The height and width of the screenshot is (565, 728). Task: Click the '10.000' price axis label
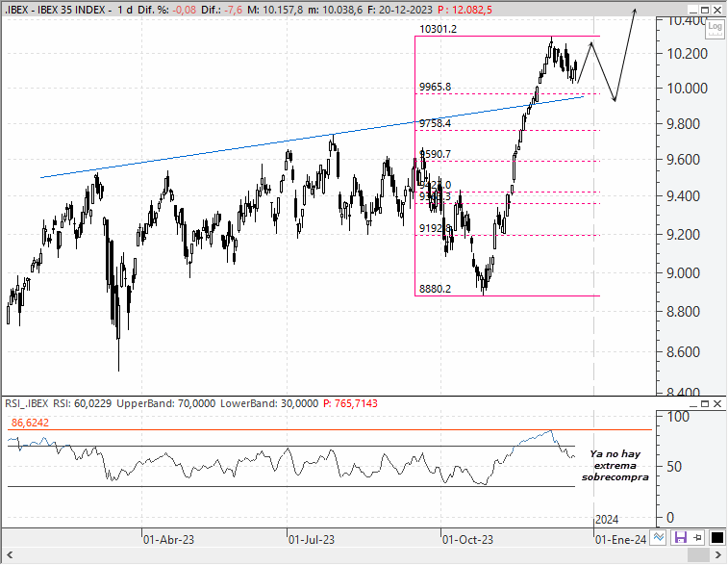click(688, 89)
